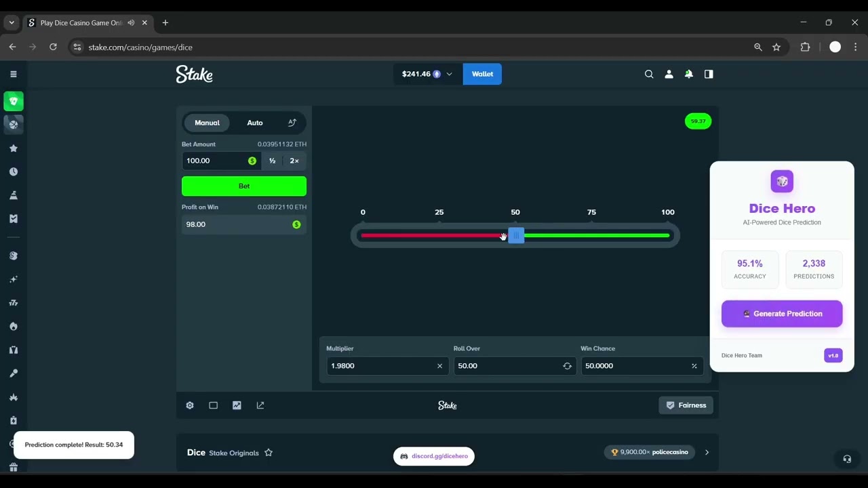Open the user profile icon

pos(669,74)
